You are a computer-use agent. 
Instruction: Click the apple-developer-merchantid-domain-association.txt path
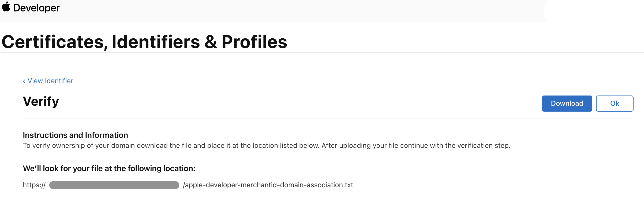[x=268, y=185]
